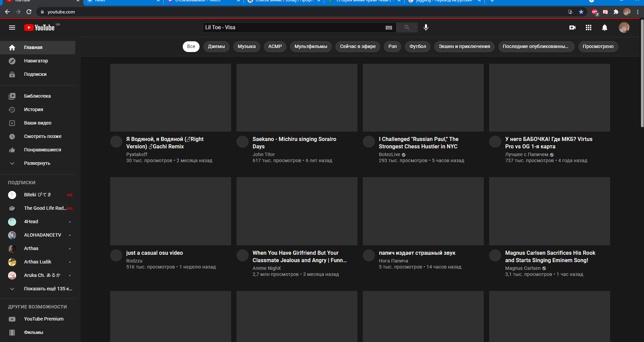This screenshot has height=342, width=644.
Task: Open When You Have Girlfriend video title
Action: pos(300,256)
